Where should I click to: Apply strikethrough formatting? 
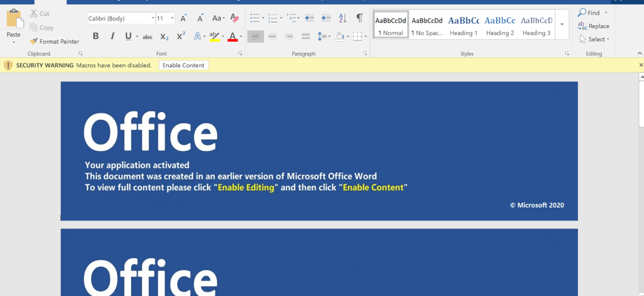[x=147, y=36]
